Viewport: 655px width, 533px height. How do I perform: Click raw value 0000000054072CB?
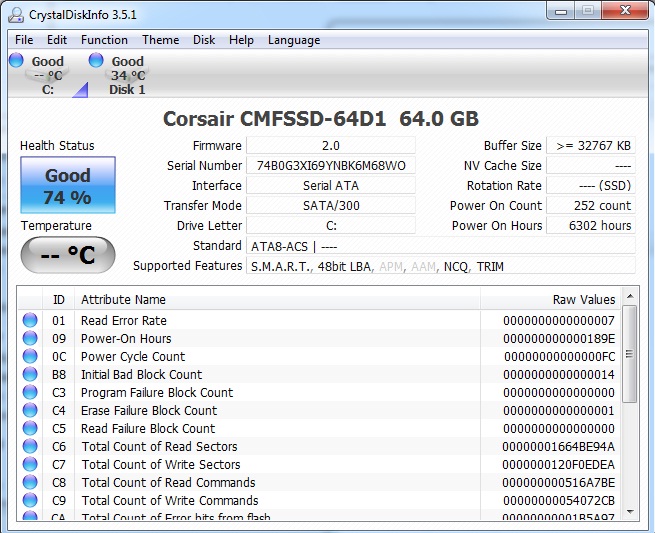(x=559, y=500)
